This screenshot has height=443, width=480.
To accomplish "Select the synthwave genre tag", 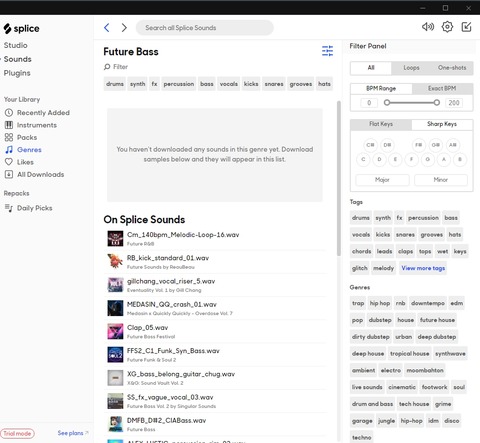I will pyautogui.click(x=450, y=354).
